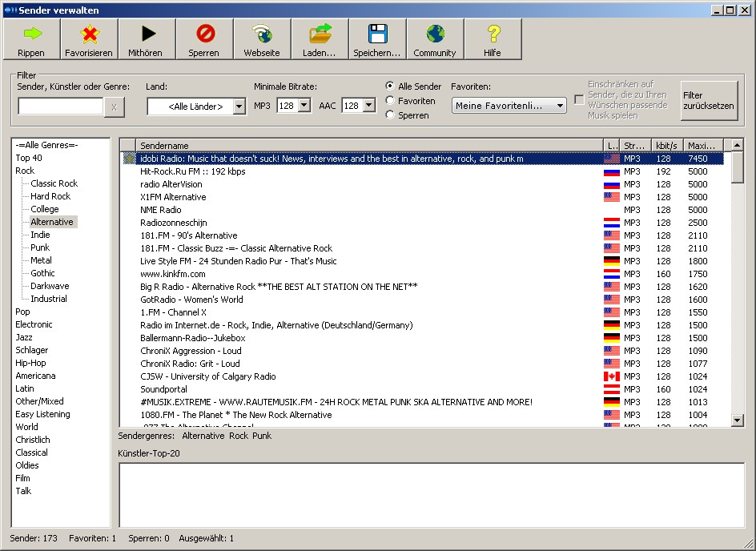Sort by the kbit/s column header
The image size is (756, 551).
pos(667,145)
